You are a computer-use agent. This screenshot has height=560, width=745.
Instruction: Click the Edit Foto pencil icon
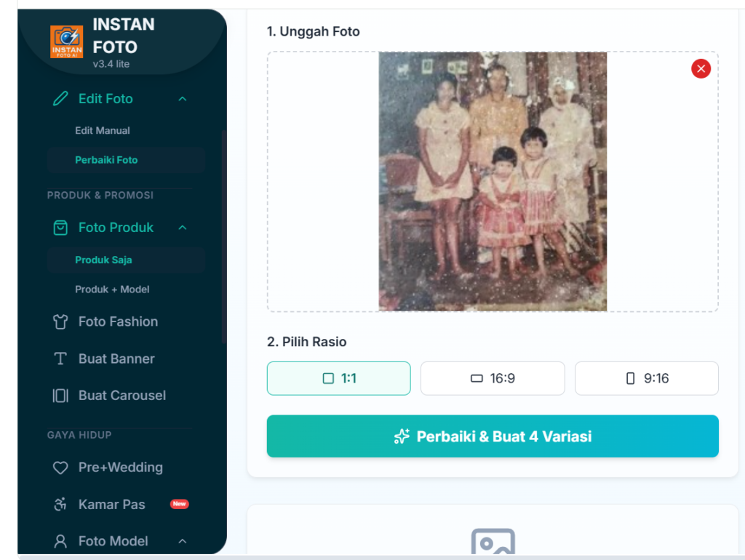(60, 99)
